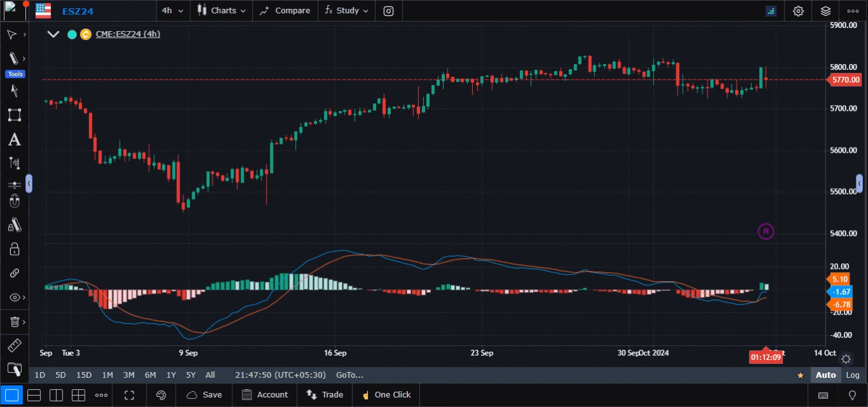This screenshot has height=407, width=868.
Task: Expand the eye visibility options arrow
Action: coord(24,298)
